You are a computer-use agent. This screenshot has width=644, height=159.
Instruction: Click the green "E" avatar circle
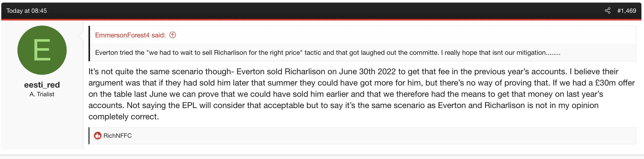click(42, 50)
